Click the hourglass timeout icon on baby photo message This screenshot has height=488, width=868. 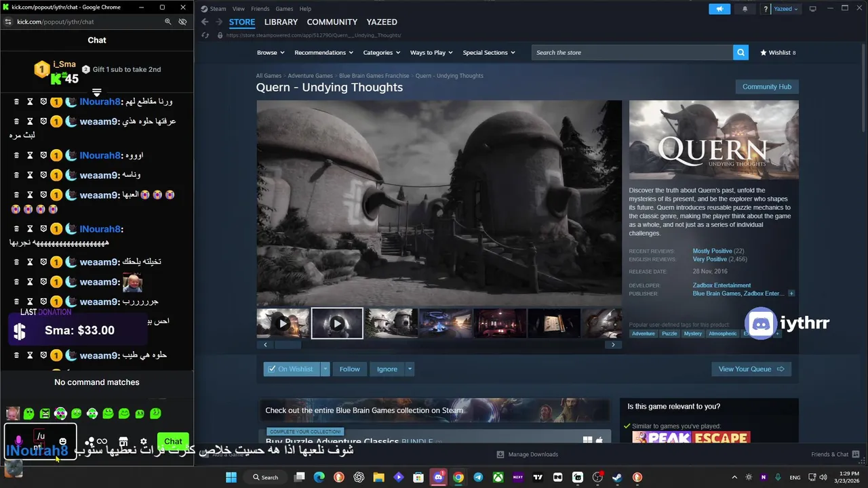tap(30, 282)
